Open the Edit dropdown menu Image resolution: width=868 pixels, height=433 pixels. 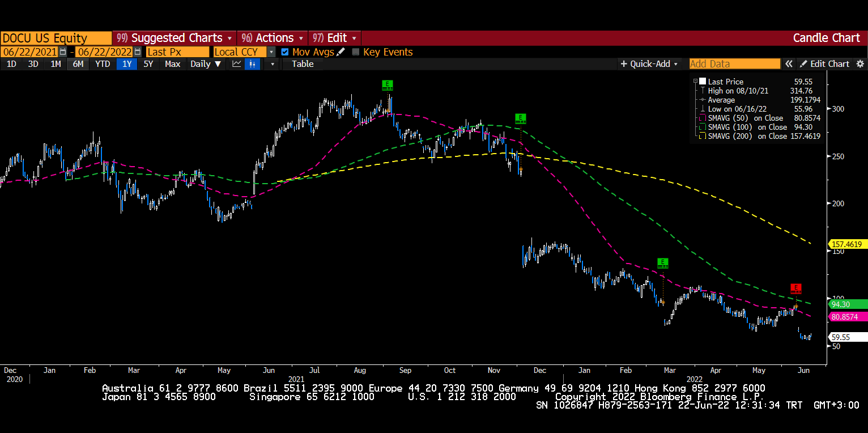tap(335, 38)
